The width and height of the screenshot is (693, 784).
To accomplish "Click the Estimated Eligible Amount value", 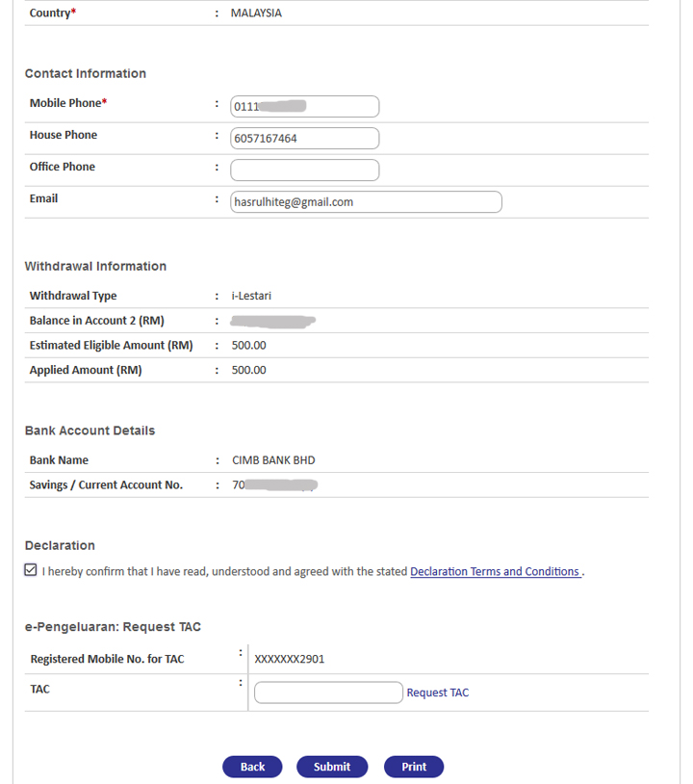I will pos(248,345).
